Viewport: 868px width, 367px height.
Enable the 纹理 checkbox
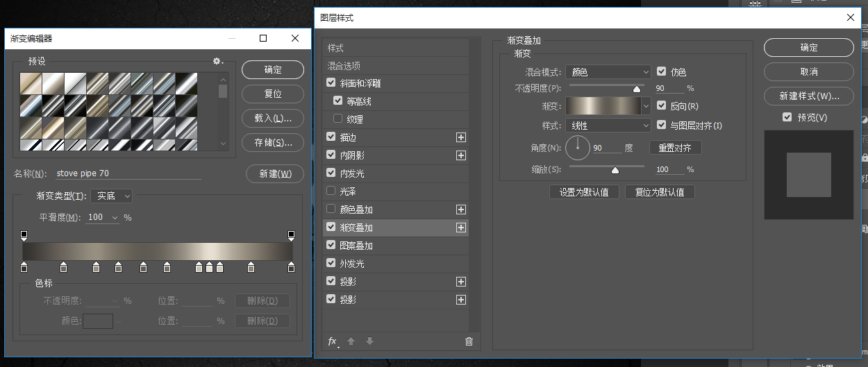(338, 119)
